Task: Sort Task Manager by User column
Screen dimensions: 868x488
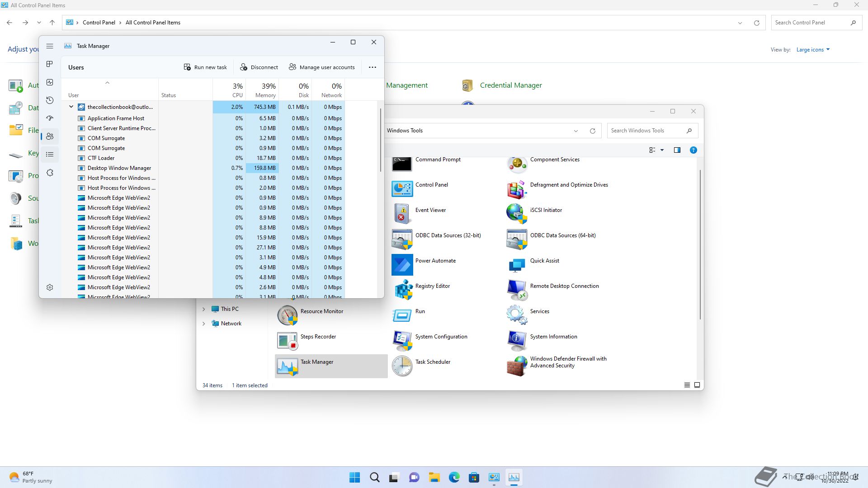Action: coord(110,89)
